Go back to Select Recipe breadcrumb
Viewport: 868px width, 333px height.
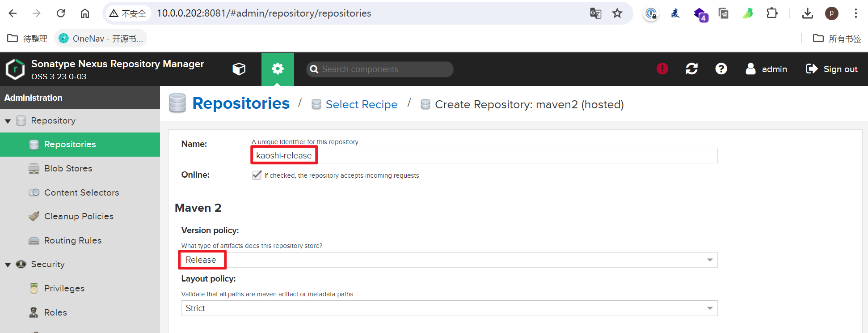click(x=361, y=104)
